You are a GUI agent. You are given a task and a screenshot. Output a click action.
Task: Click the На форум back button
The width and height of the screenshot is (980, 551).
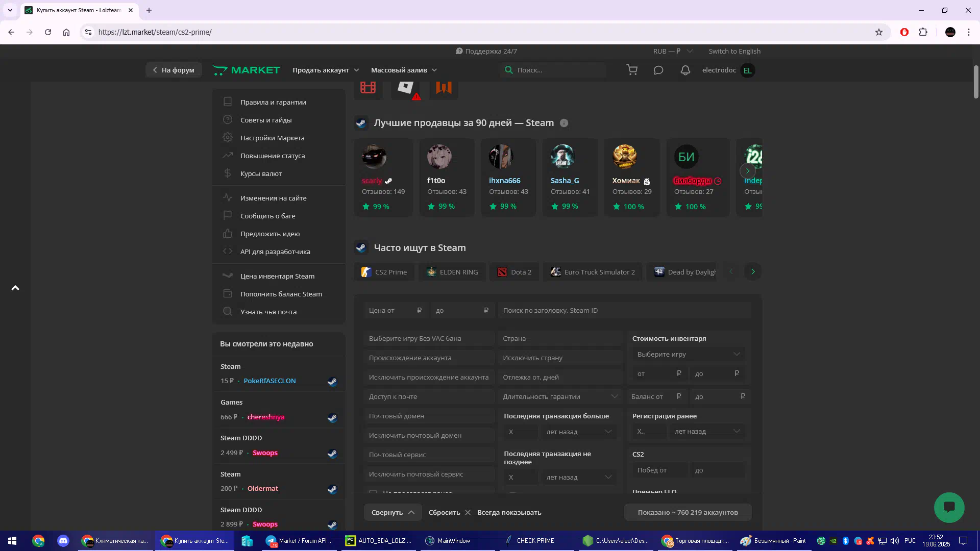click(x=174, y=70)
